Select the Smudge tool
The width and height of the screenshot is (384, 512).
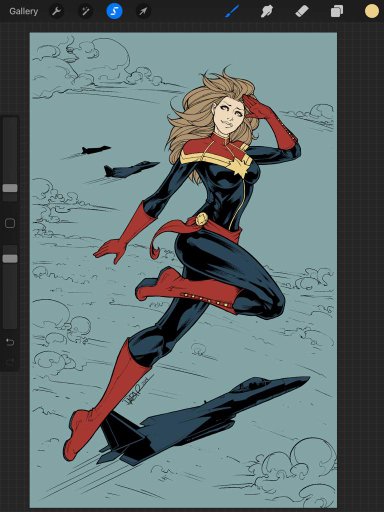(266, 12)
